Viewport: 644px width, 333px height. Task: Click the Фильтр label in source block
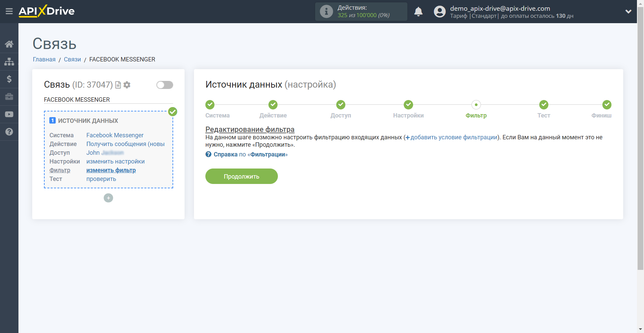60,170
